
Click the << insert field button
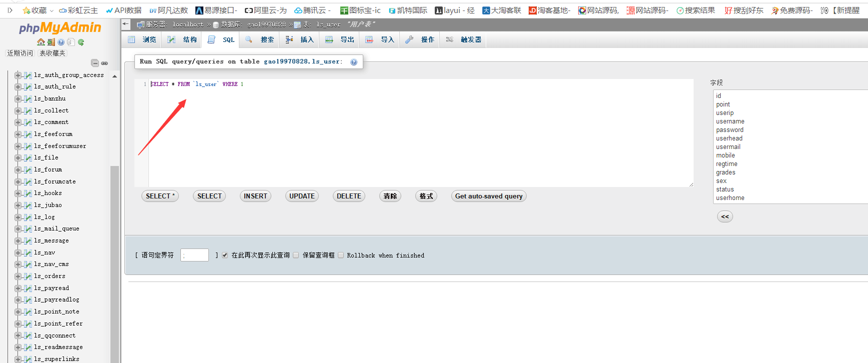725,216
